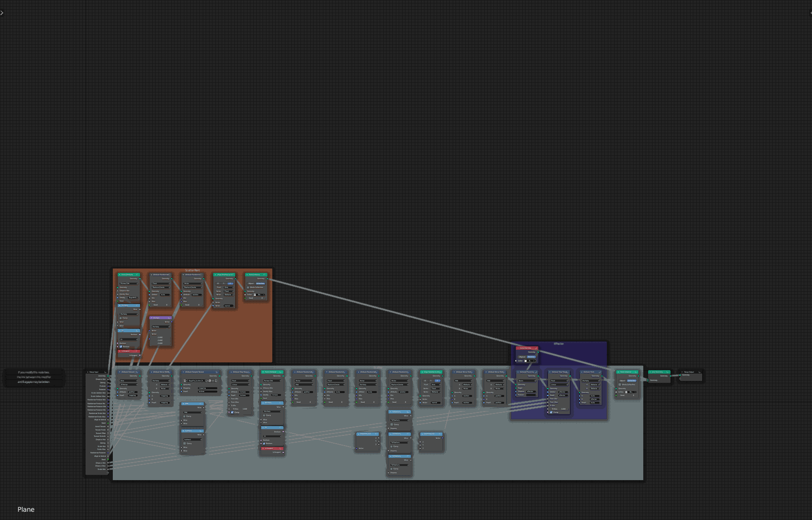The height and width of the screenshot is (520, 812).
Task: Select Collection mode in Scatter Paint Point Instance
Action: (260, 284)
